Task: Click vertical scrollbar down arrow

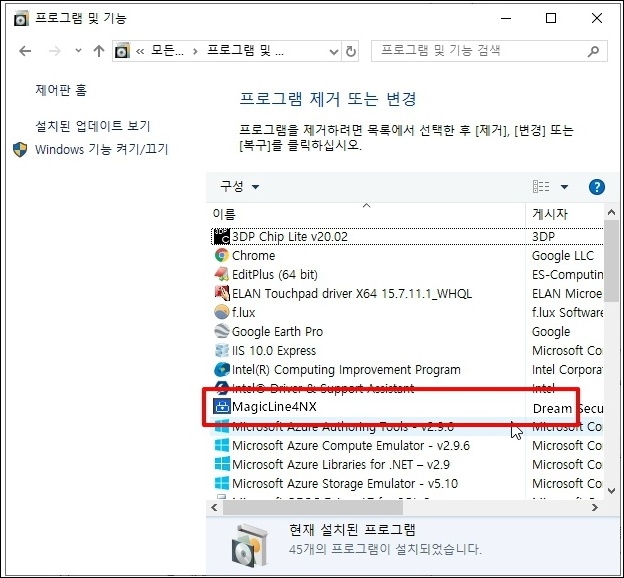Action: pos(611,490)
